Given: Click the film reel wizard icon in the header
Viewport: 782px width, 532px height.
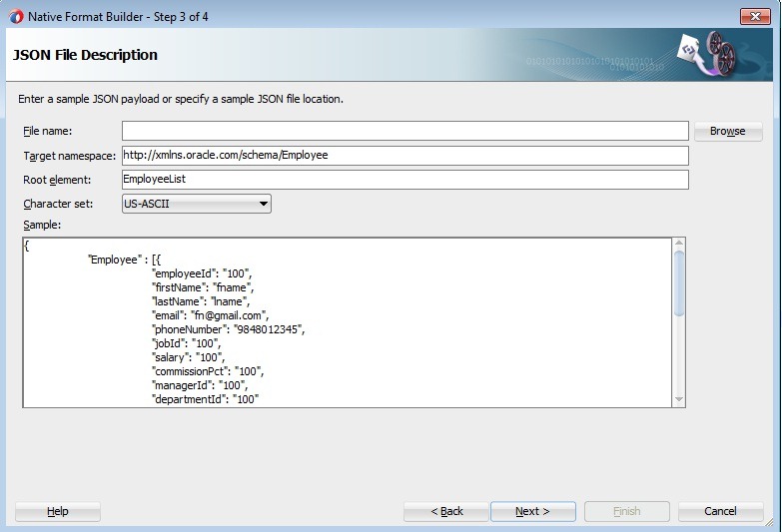Looking at the screenshot, I should tap(706, 54).
